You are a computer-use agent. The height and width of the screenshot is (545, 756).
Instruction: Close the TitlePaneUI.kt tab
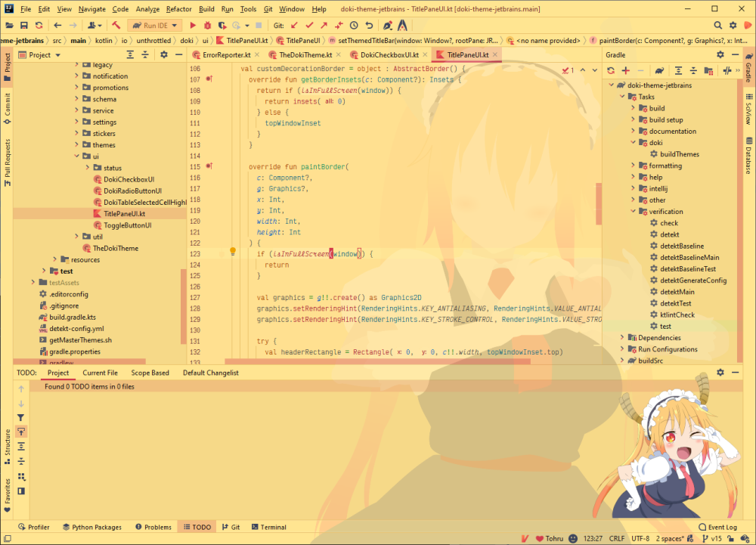point(494,55)
